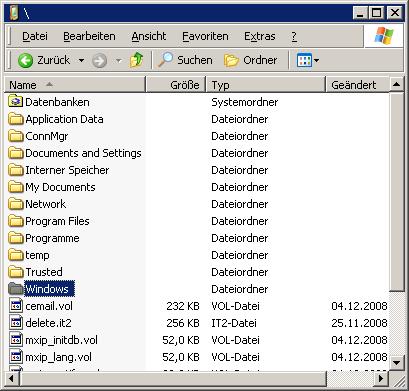The height and width of the screenshot is (391, 409).
Task: Click the 25.11.2008 date cell
Action: 359,323
